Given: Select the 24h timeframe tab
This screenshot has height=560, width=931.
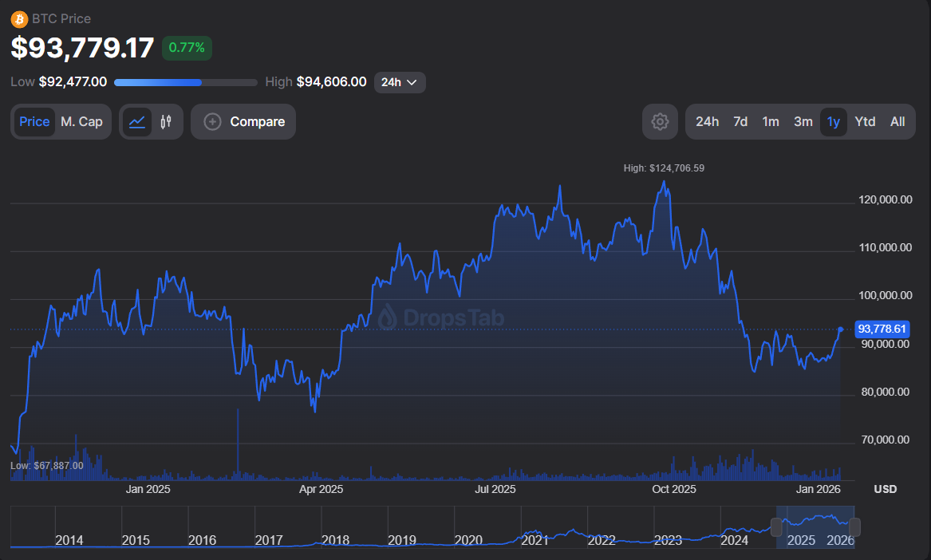Looking at the screenshot, I should (x=707, y=122).
